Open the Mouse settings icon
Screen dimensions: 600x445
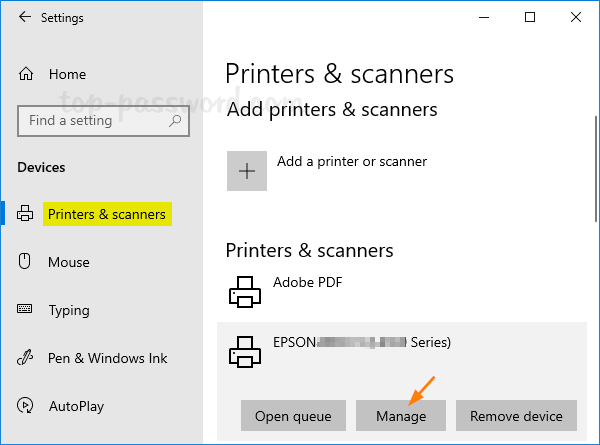(25, 262)
